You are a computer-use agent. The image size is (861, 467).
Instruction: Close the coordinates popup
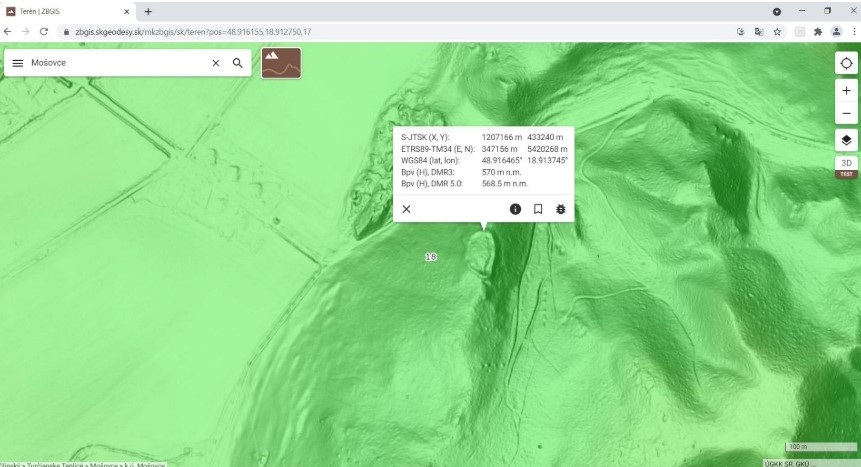tap(406, 209)
